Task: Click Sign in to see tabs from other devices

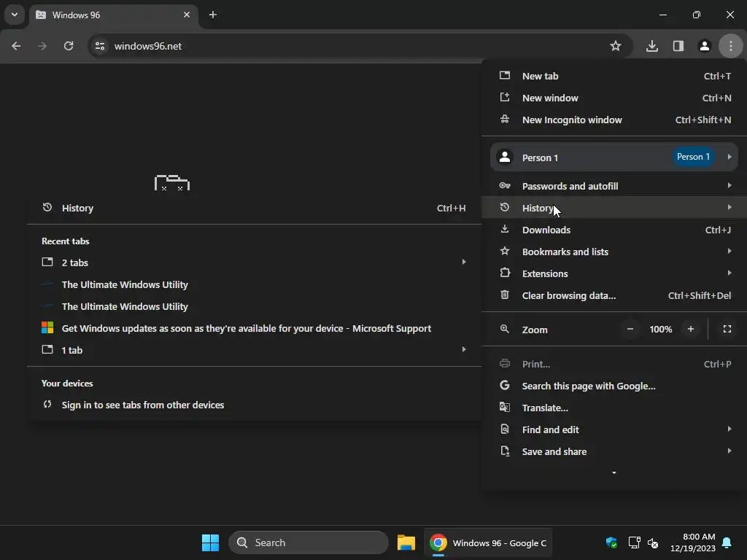Action: pos(254,405)
